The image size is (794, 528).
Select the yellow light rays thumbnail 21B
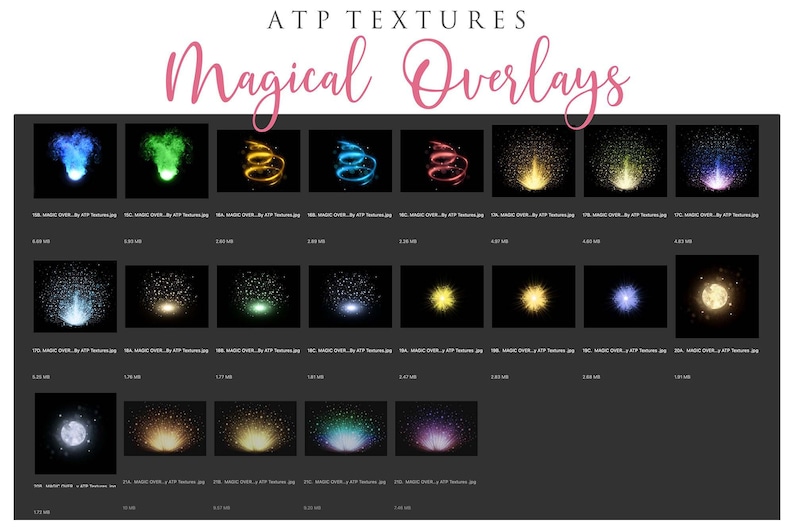(255, 429)
